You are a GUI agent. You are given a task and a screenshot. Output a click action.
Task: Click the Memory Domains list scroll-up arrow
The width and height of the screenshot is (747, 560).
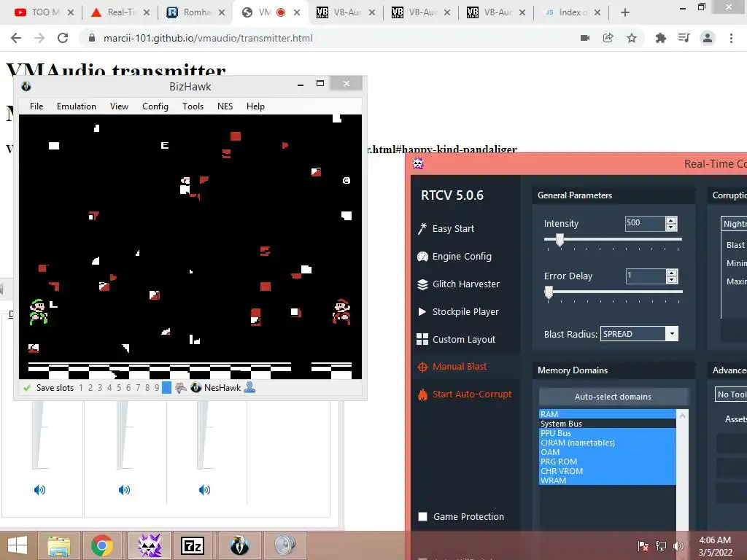click(x=682, y=415)
